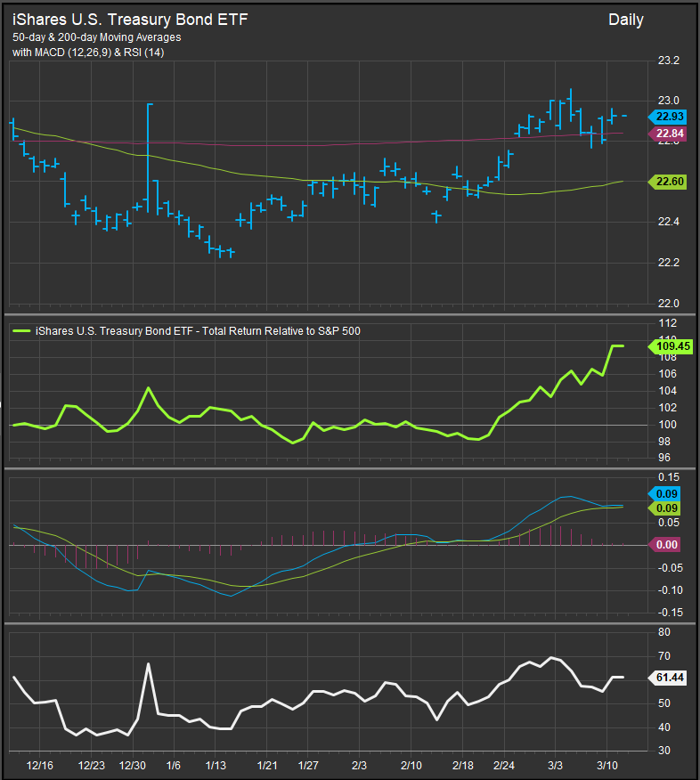Click the blue 0.09 MACD value tag

click(x=664, y=494)
